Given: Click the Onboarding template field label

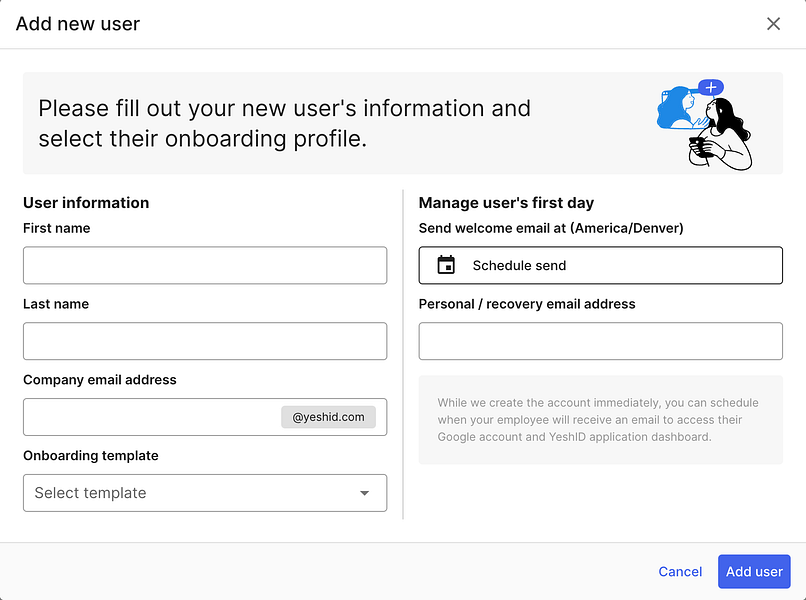Looking at the screenshot, I should [x=91, y=456].
